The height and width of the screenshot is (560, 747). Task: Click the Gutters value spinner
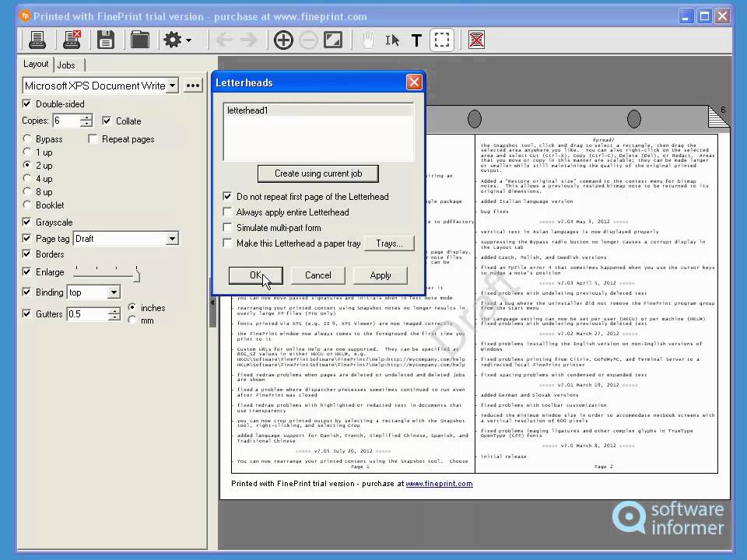pos(114,313)
